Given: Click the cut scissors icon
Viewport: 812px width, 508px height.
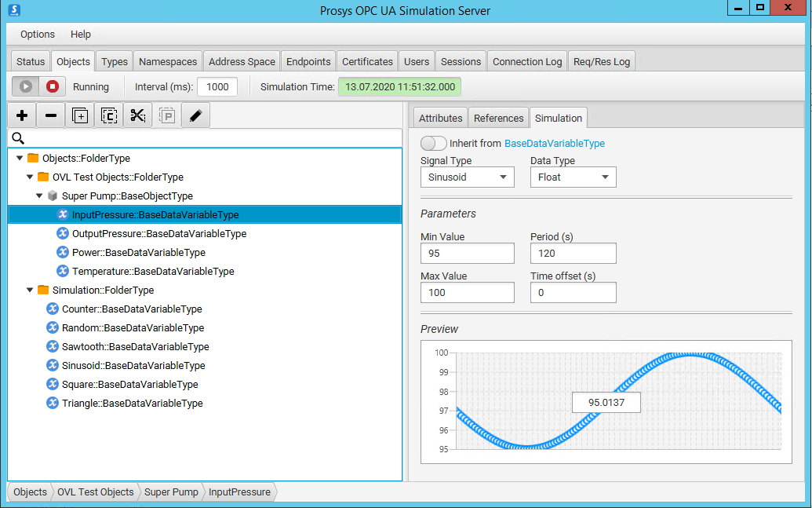Looking at the screenshot, I should (x=138, y=115).
